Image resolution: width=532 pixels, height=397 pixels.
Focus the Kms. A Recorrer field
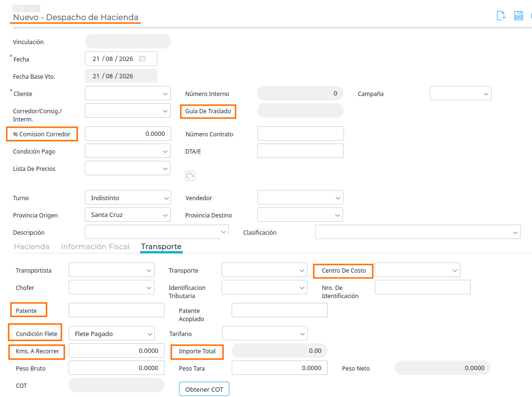coord(117,350)
